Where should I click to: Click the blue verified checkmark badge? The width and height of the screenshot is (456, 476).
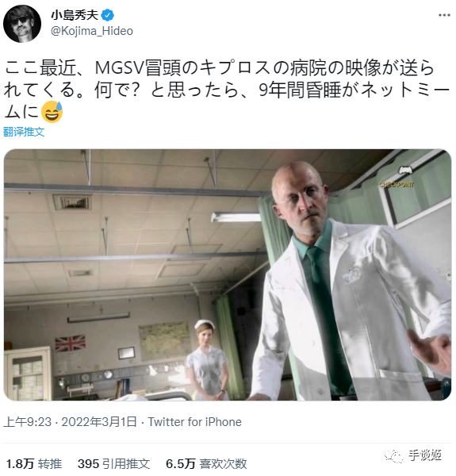[x=107, y=15]
